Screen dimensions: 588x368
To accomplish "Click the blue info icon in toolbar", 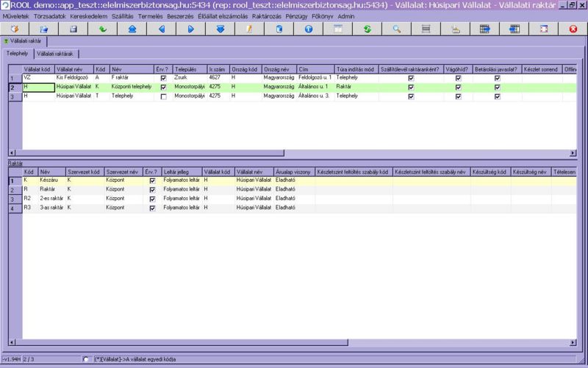I will (309, 29).
